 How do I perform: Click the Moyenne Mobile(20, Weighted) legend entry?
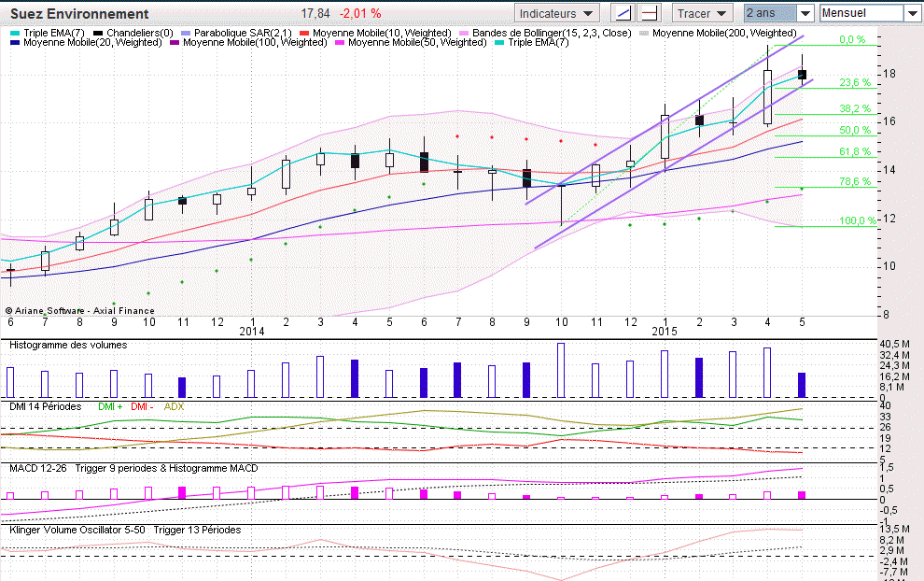point(92,42)
